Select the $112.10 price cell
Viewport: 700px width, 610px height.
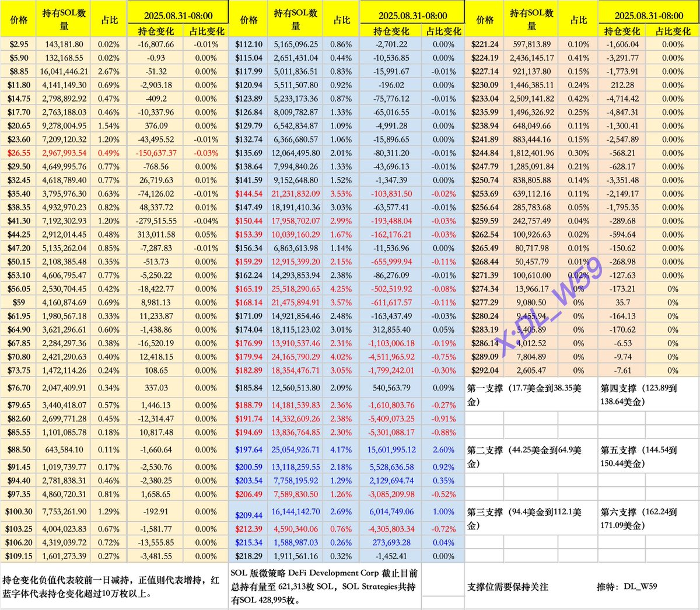(249, 44)
